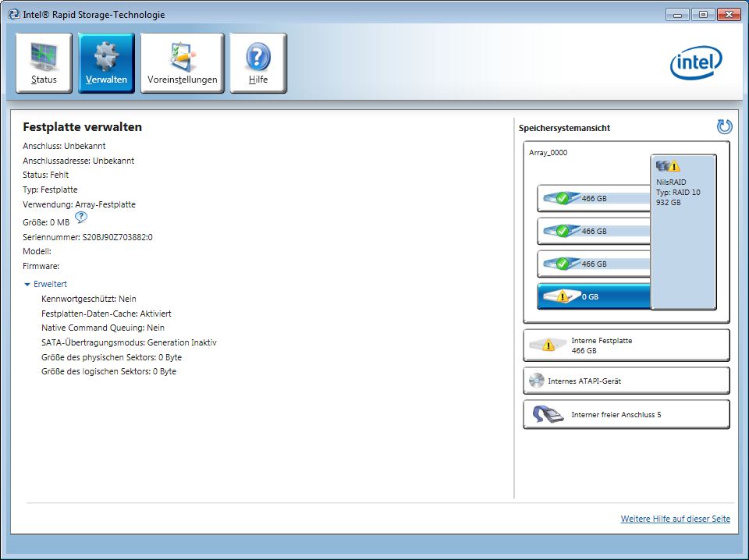
Task: Select the third 466 GB array disk
Action: coord(594,264)
